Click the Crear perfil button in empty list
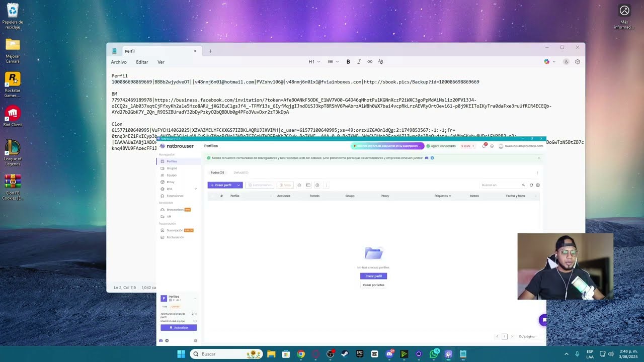 (x=373, y=276)
